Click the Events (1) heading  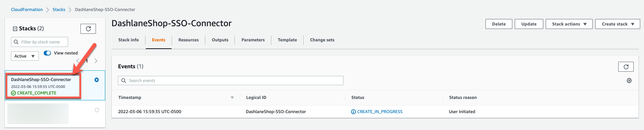(x=131, y=66)
